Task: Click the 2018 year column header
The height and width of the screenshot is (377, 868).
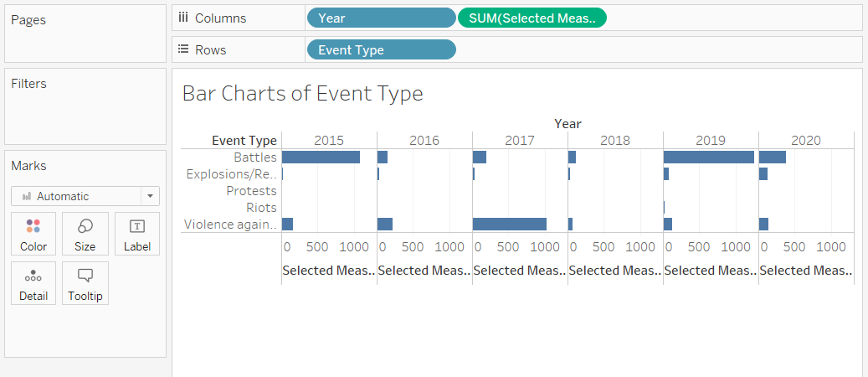Action: [x=615, y=140]
